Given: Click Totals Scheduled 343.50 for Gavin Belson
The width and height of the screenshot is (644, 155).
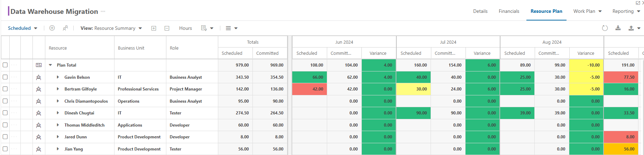Looking at the screenshot, I should (x=235, y=77).
